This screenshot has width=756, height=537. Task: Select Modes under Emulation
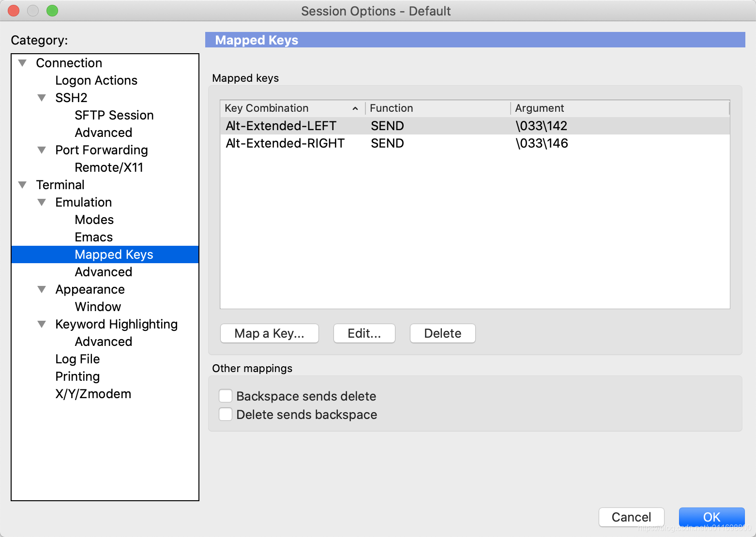(94, 220)
